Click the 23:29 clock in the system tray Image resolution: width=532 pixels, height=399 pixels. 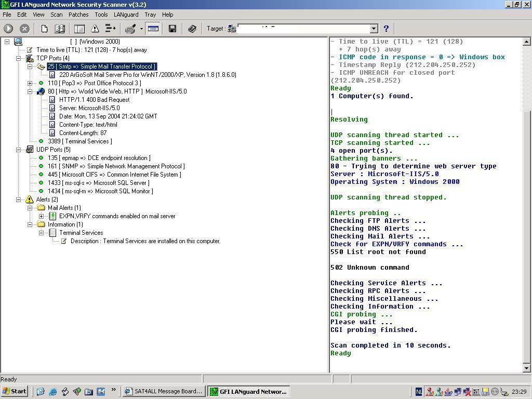point(520,392)
